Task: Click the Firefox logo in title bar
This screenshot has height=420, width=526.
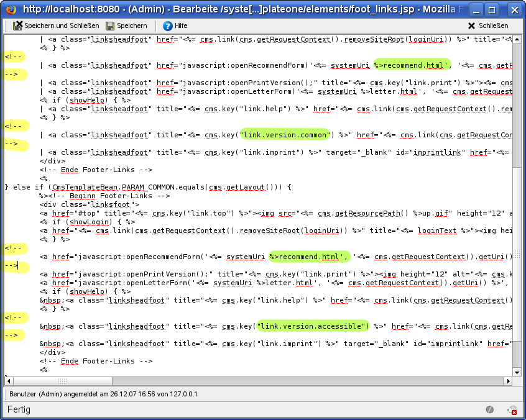Action: (x=11, y=9)
